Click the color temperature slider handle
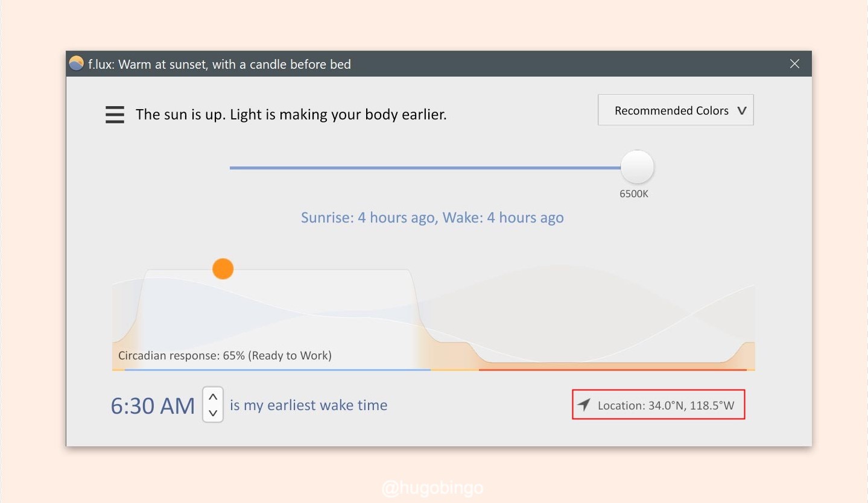 [x=637, y=167]
